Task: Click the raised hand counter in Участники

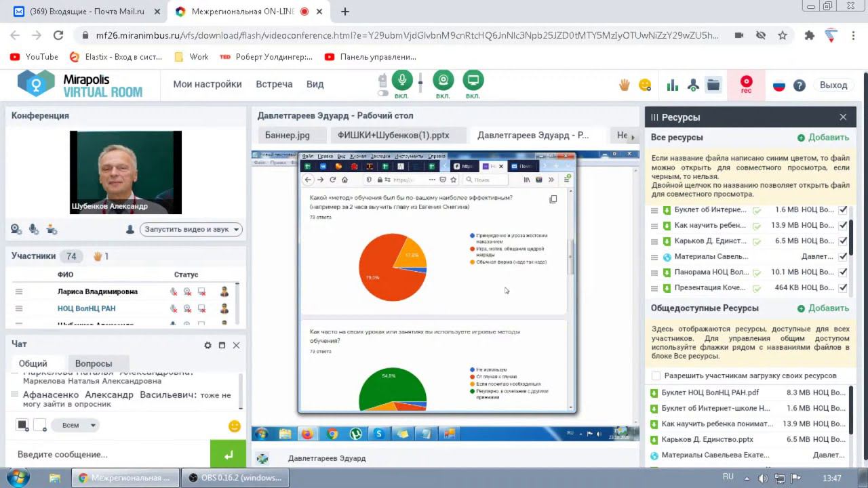Action: (101, 256)
